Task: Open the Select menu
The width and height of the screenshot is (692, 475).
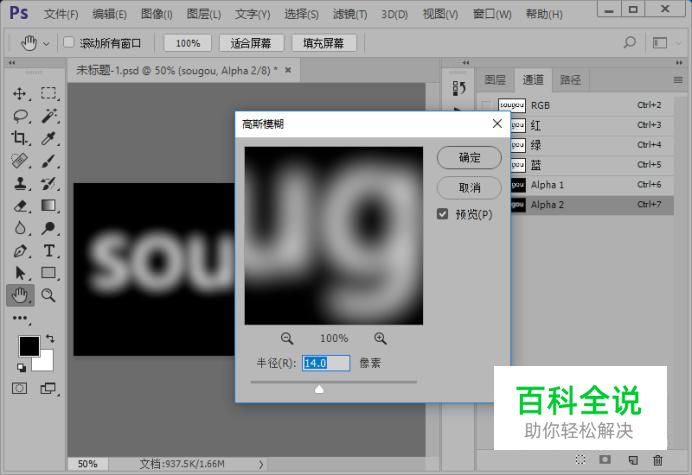Action: point(301,14)
